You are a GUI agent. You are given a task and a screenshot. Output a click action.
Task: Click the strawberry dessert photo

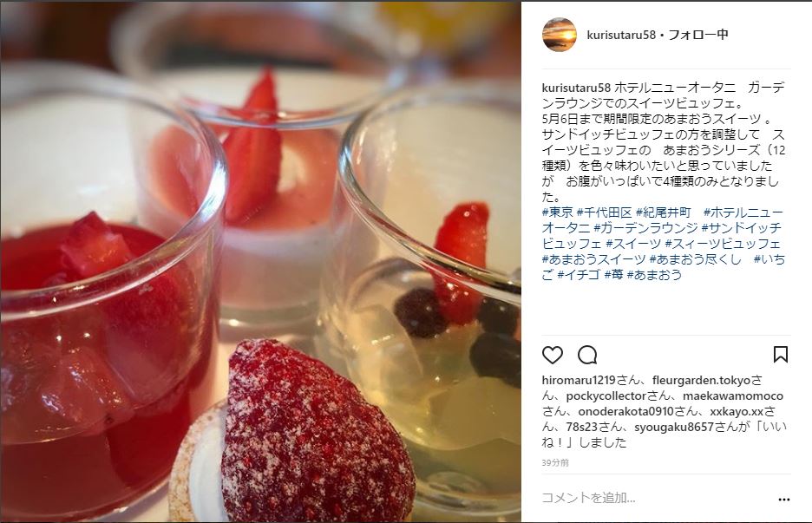click(x=260, y=262)
